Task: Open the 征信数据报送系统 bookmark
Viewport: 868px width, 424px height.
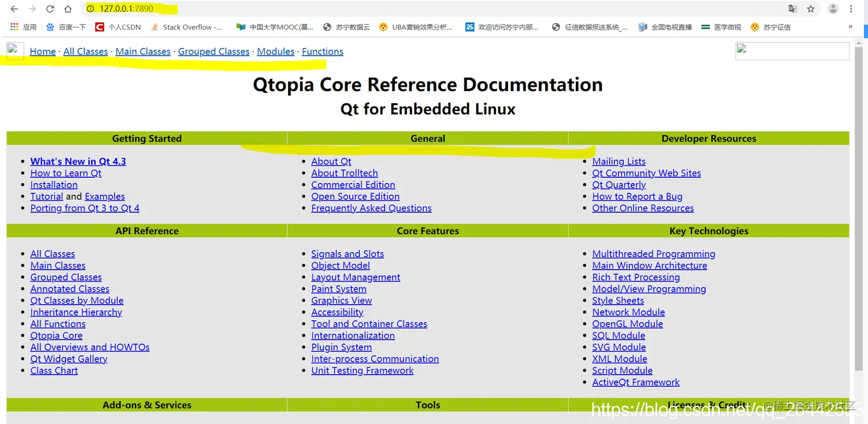Action: click(x=590, y=27)
